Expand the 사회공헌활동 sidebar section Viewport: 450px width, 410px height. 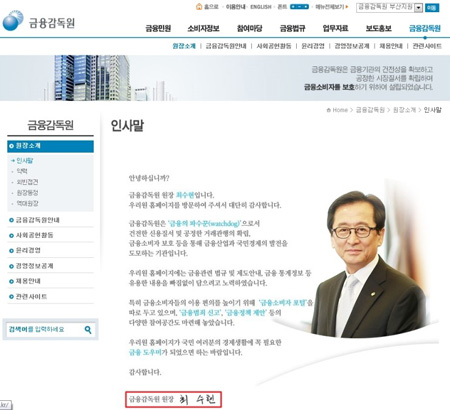tap(50, 235)
